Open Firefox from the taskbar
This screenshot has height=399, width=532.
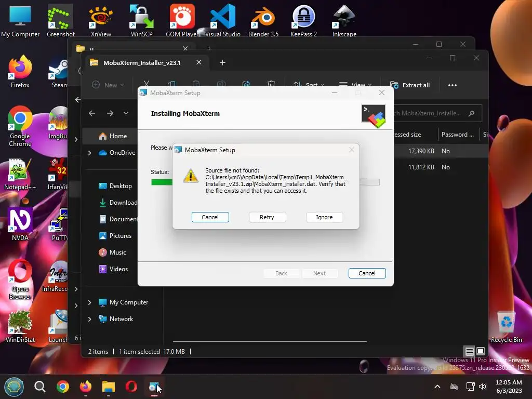86,387
